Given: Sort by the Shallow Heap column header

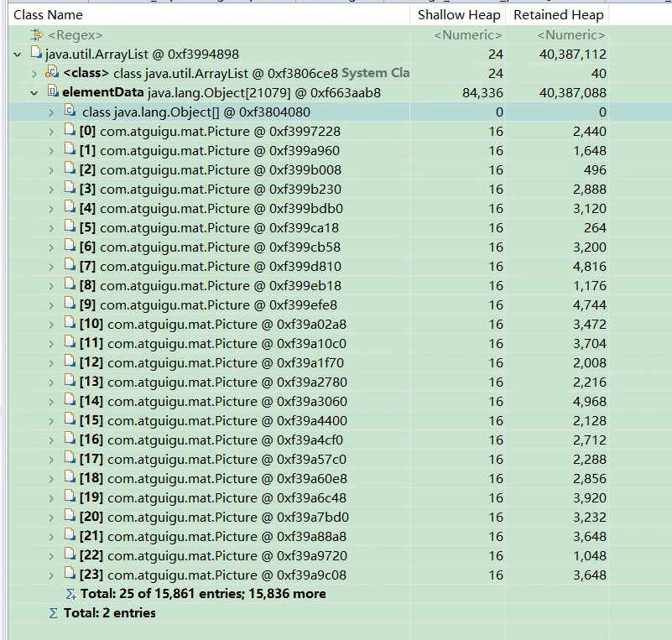Looking at the screenshot, I should pos(459,15).
